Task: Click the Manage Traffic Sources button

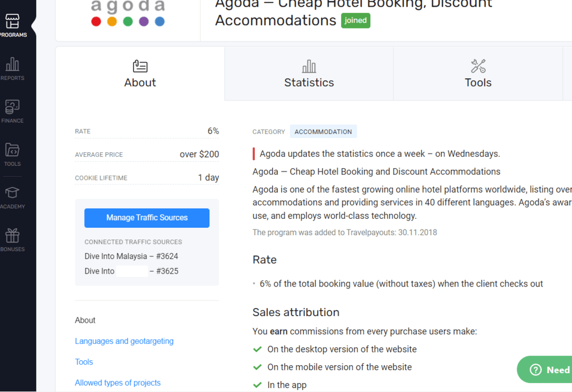Action: pos(147,218)
